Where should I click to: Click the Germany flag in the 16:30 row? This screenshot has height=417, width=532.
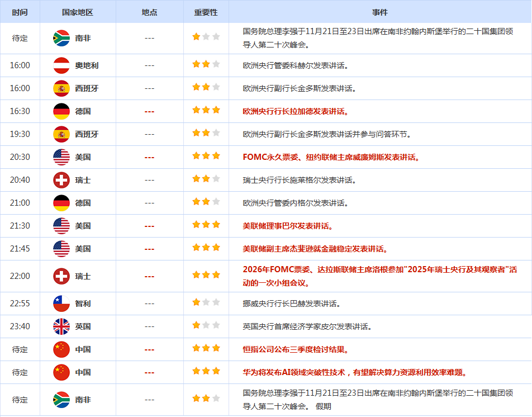(61, 111)
